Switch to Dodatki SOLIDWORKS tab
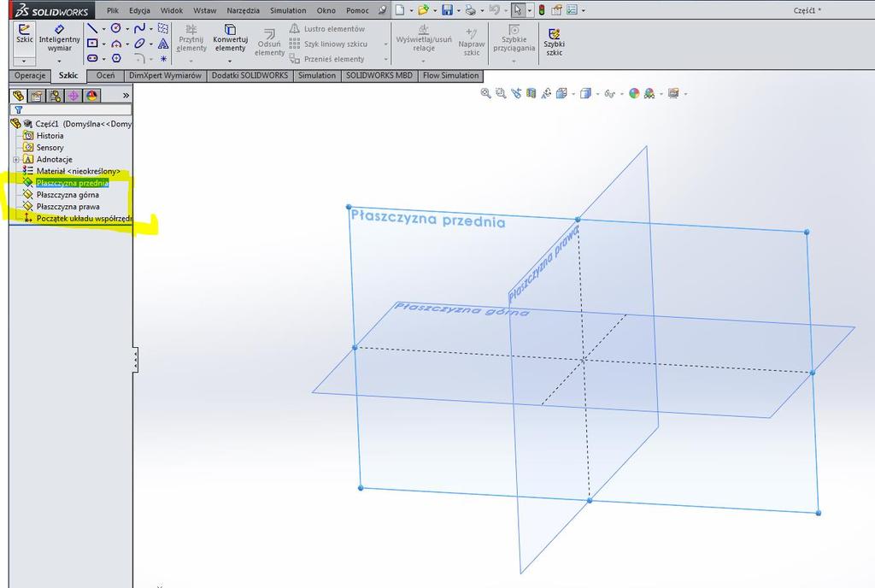875x588 pixels. 250,76
